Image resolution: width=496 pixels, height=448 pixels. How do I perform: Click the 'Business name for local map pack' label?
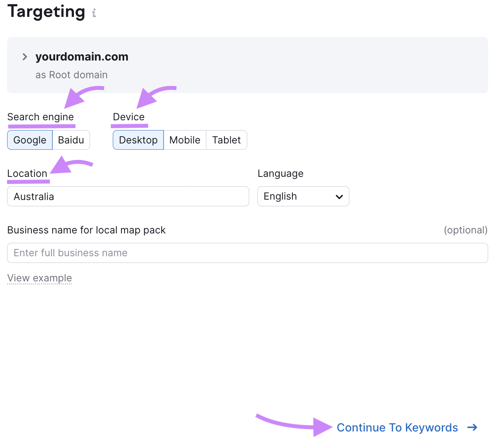[x=86, y=230]
